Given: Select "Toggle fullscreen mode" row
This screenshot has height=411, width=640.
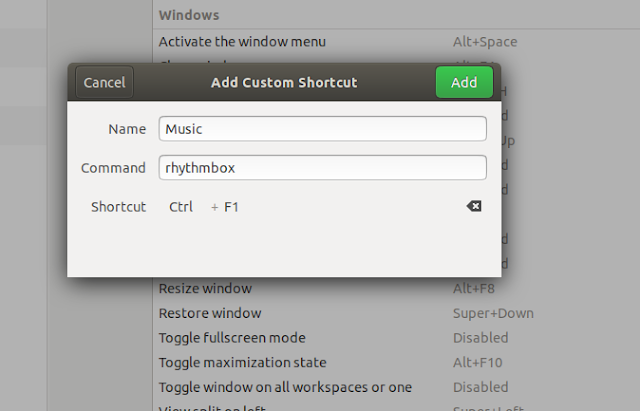Looking at the screenshot, I should coord(232,338).
